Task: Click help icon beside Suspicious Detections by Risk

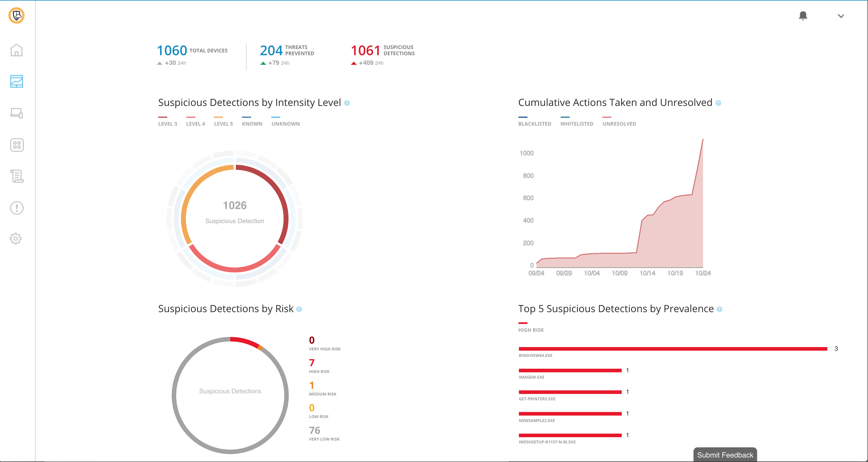Action: pos(299,309)
